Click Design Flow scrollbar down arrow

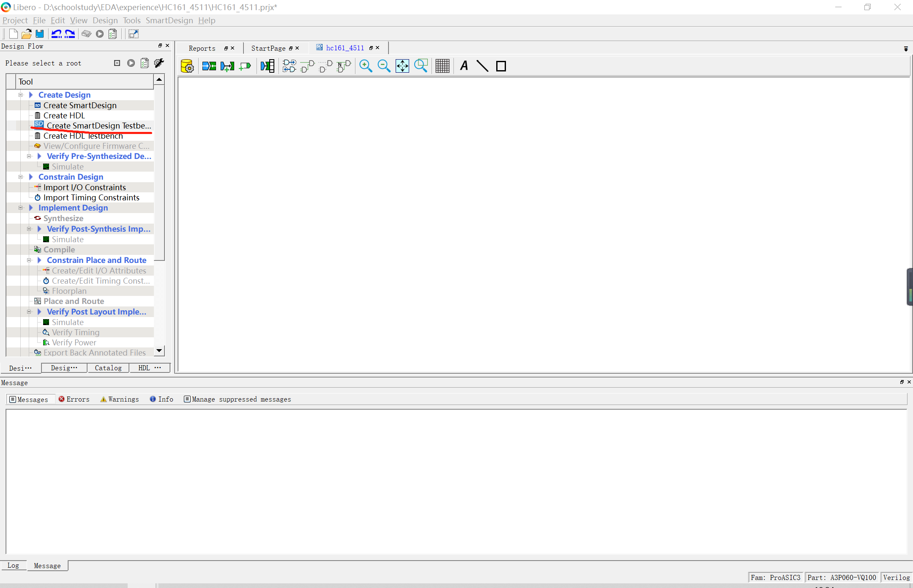(x=159, y=350)
